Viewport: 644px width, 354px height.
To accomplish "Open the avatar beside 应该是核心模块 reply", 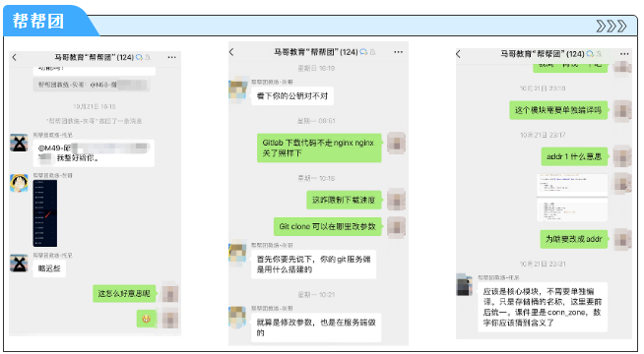I will (x=465, y=285).
